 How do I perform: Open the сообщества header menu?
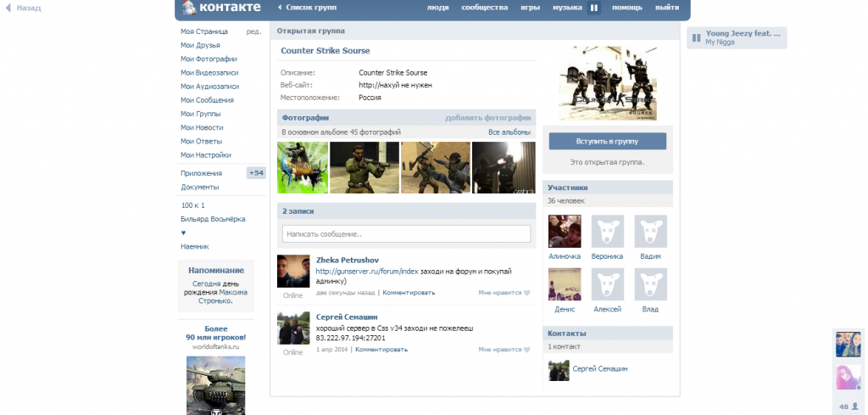tap(485, 8)
